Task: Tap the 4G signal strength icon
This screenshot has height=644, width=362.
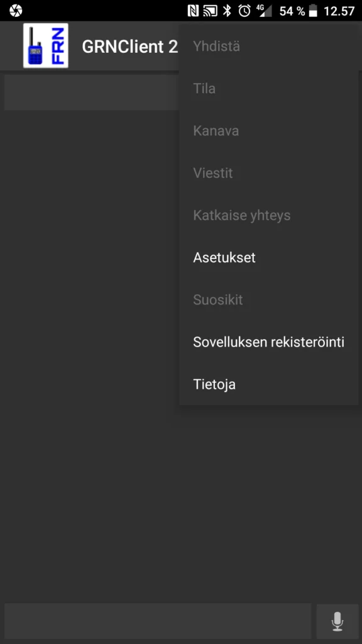Action: 265,11
